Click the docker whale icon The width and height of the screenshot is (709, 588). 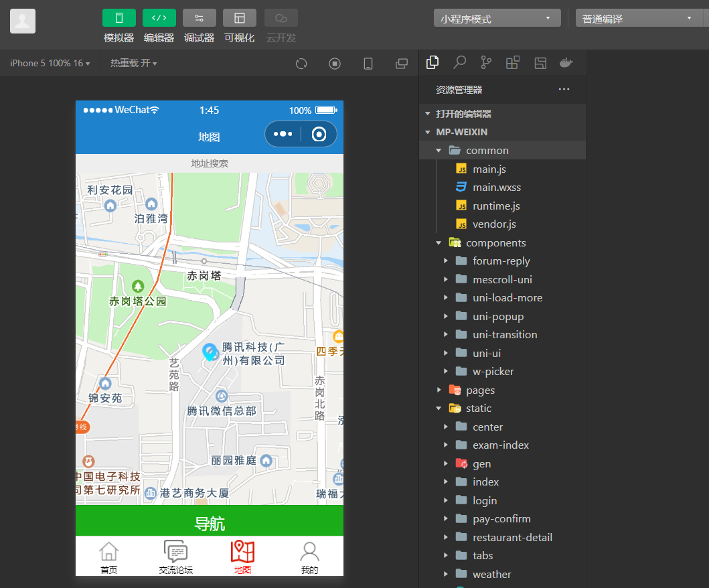tap(566, 62)
